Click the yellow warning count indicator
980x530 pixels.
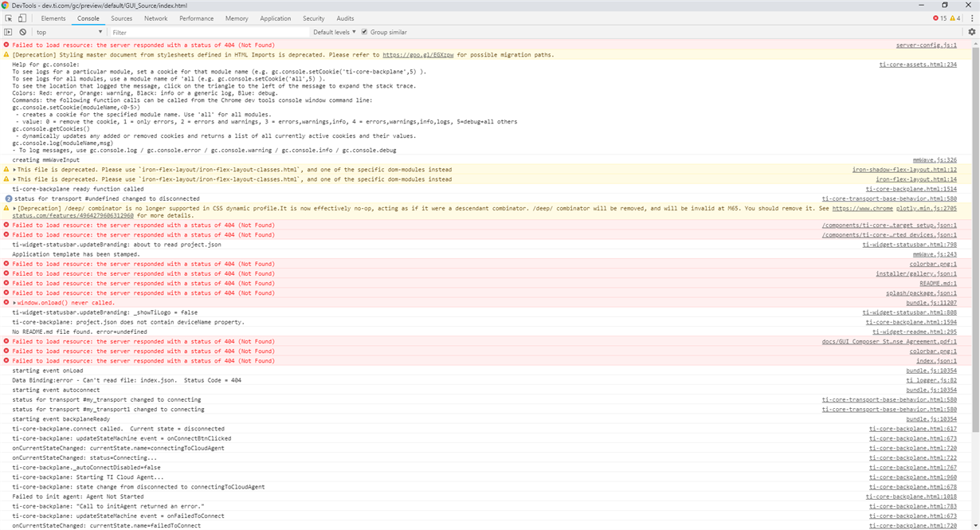955,18
